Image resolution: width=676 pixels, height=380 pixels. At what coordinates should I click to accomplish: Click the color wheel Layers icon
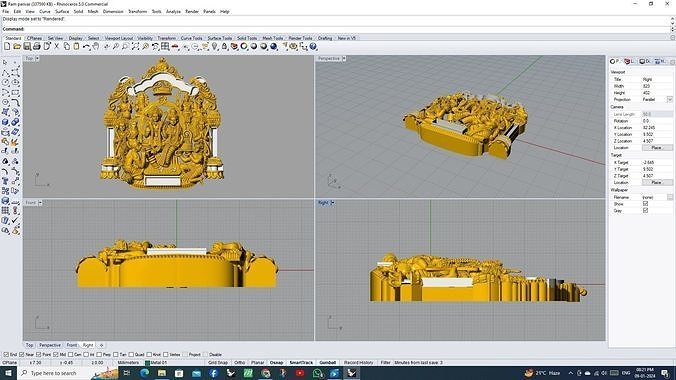click(x=244, y=46)
